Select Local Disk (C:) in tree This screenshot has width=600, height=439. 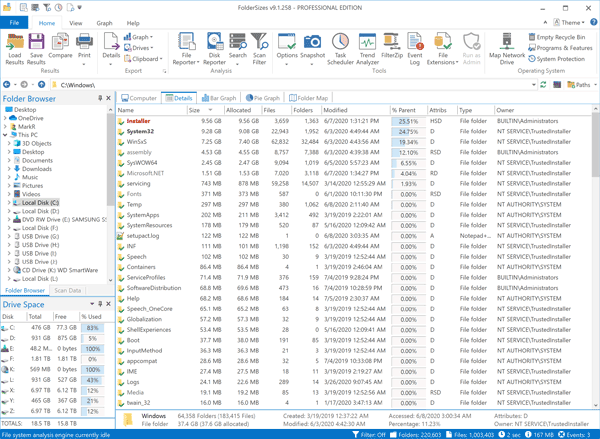pyautogui.click(x=40, y=202)
